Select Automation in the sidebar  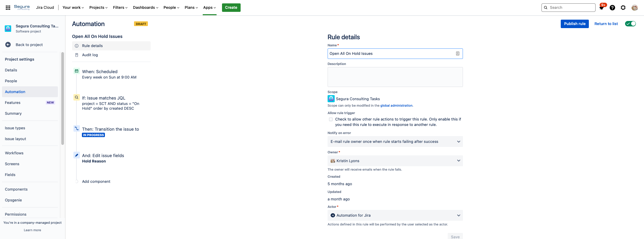click(x=30, y=92)
